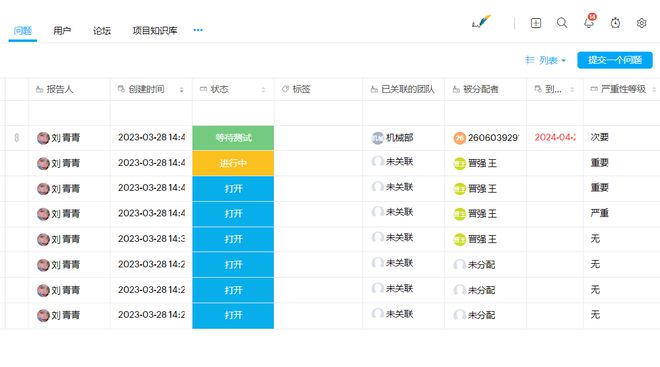Sort by 创建时间 column arrows
Screen dimensions: 660x367
(x=181, y=90)
